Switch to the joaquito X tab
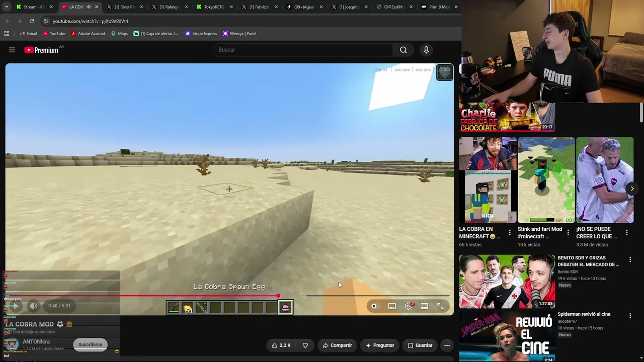644x362 pixels. (350, 7)
